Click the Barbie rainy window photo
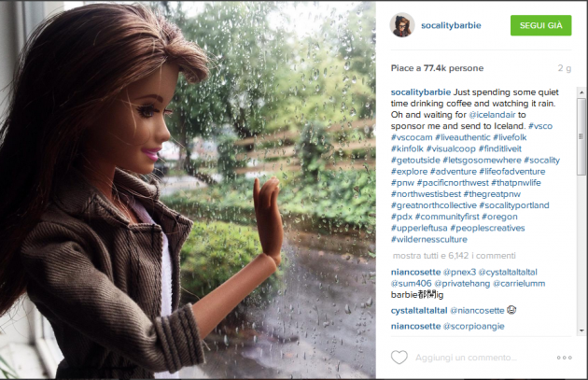 pos(188,190)
